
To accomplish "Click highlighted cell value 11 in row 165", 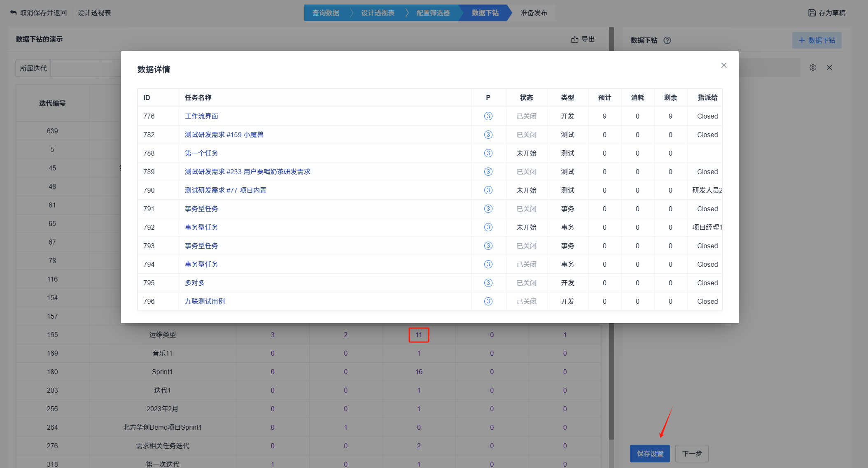I will click(418, 335).
